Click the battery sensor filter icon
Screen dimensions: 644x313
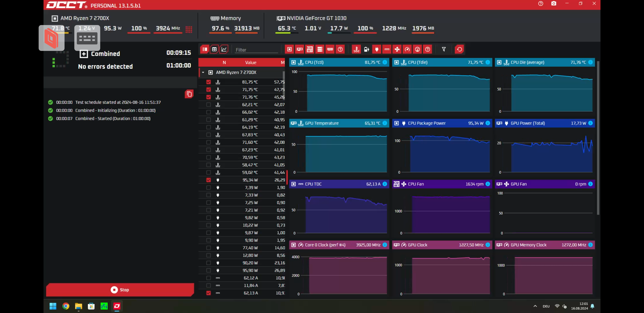[x=367, y=49]
